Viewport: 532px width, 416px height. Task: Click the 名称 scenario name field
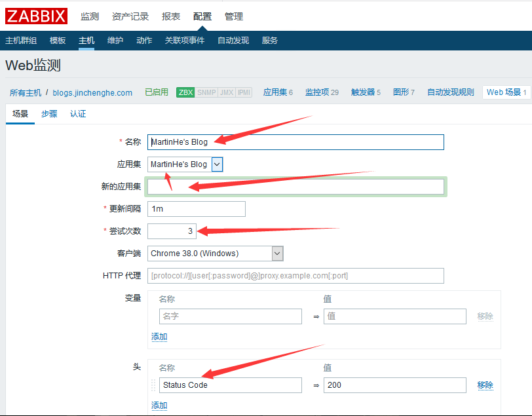pyautogui.click(x=295, y=142)
